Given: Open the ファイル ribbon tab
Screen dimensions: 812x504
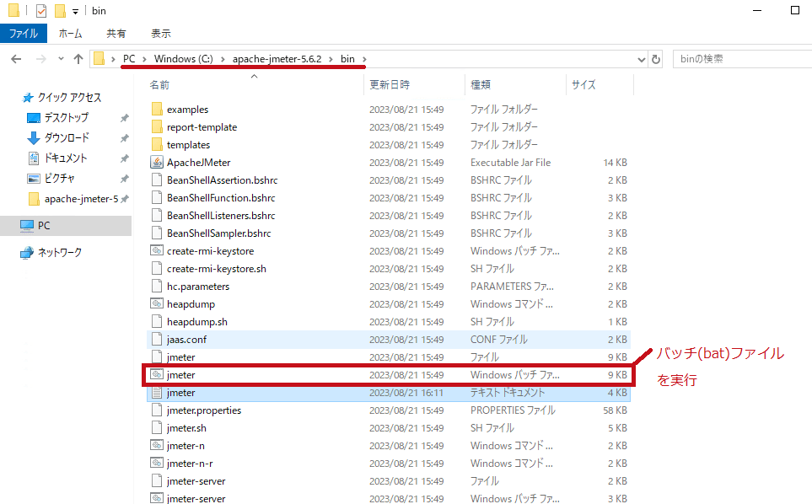Looking at the screenshot, I should pyautogui.click(x=24, y=34).
